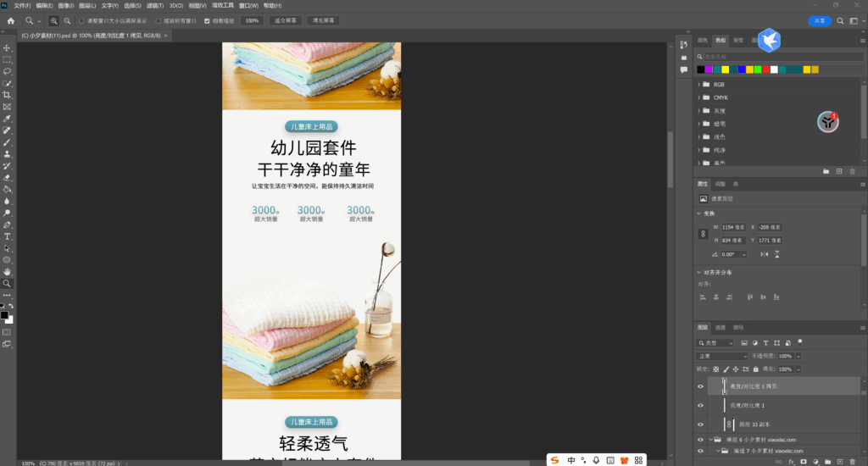Select the Clone Stamp tool
868x466 pixels.
click(7, 154)
